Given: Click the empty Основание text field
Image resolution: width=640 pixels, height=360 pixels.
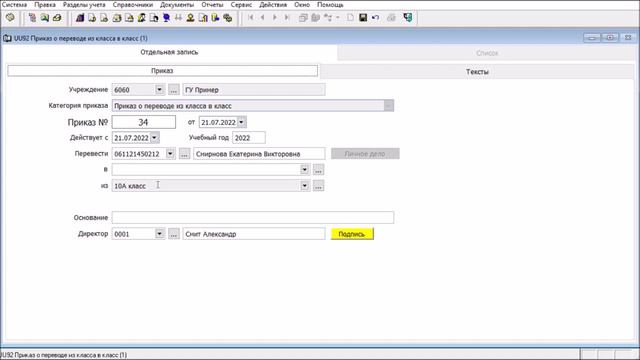Looking at the screenshot, I should tap(253, 218).
